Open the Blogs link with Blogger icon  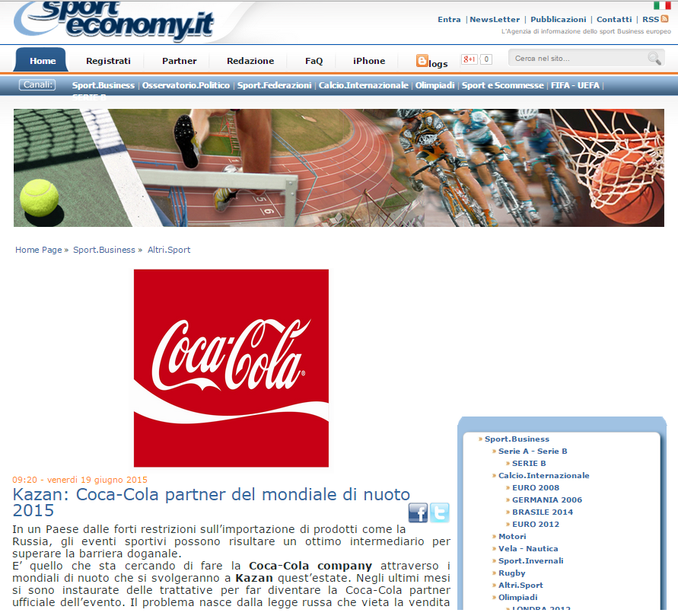[432, 62]
